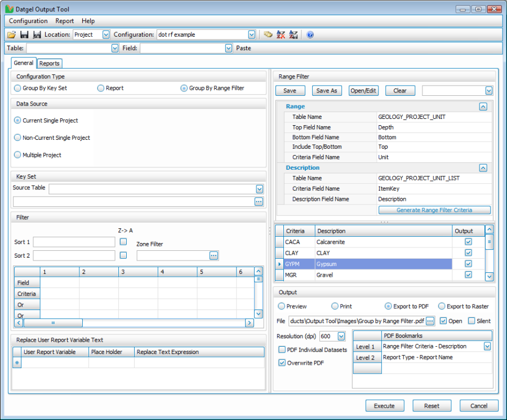The image size is (507, 420).
Task: Open the Configuration dropdown list
Action: (251, 35)
